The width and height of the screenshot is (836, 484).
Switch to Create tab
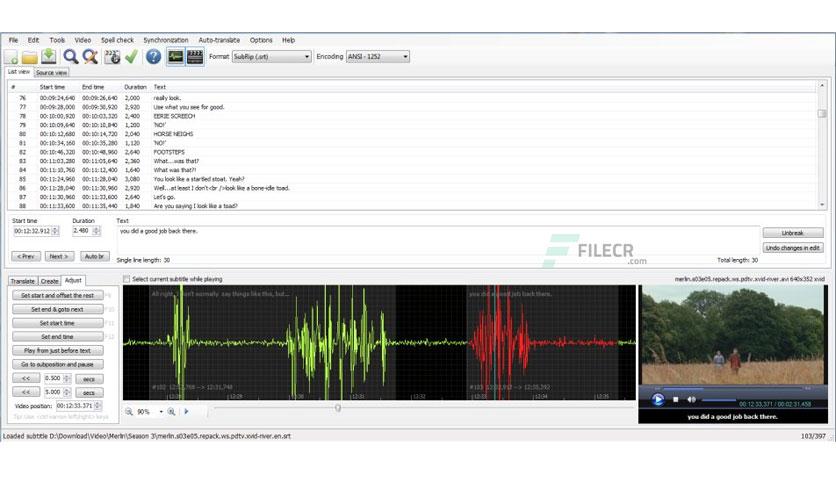point(50,281)
